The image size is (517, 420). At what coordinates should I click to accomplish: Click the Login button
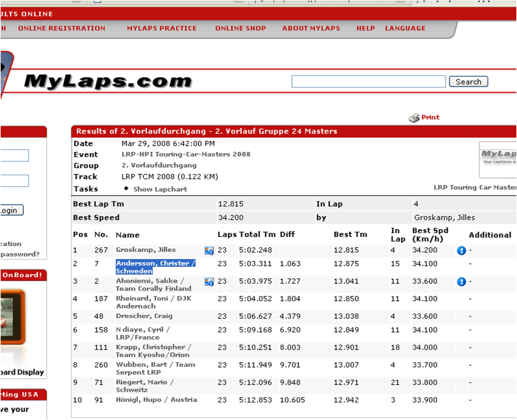(12, 210)
